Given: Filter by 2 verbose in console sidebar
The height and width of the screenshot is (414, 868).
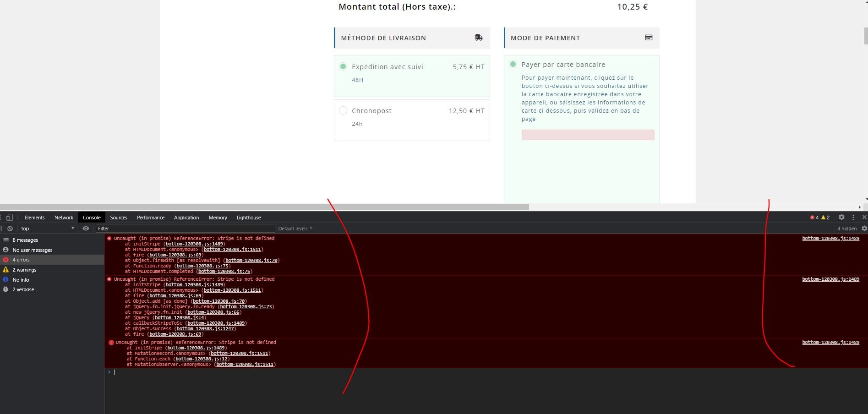Looking at the screenshot, I should point(52,289).
